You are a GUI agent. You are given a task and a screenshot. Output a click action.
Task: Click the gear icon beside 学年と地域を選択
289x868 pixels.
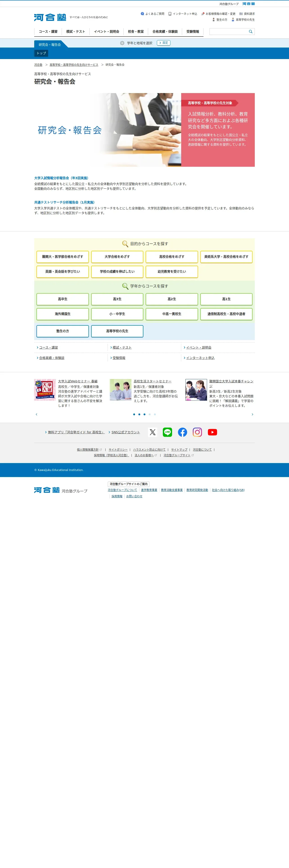[x=122, y=43]
